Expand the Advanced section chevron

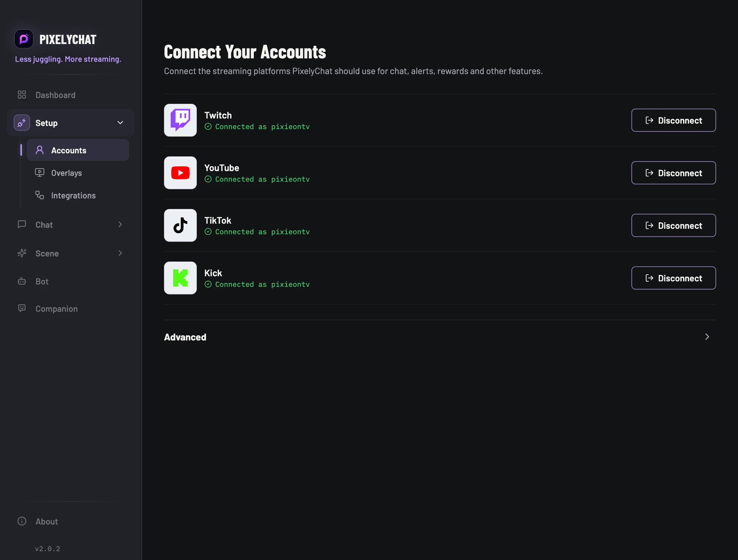tap(707, 337)
